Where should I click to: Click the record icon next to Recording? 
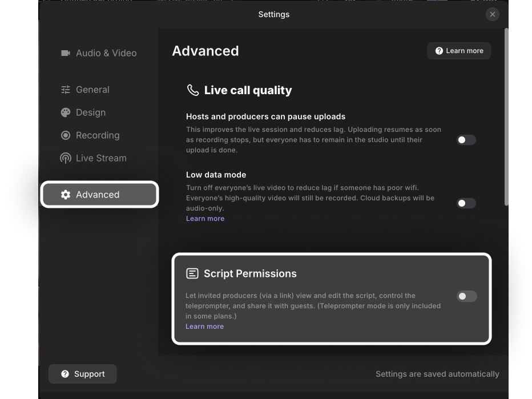pos(66,135)
